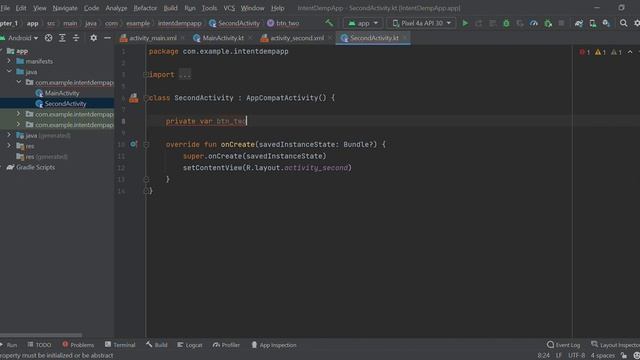Open the Pixel 4a API 30 device dropdown
The image size is (640, 360).
coord(422,23)
